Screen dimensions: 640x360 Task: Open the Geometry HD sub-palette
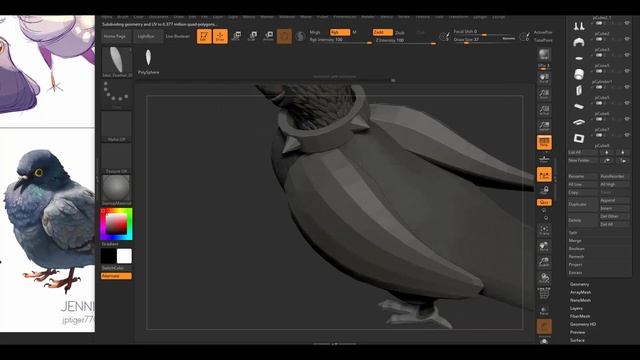(x=583, y=324)
